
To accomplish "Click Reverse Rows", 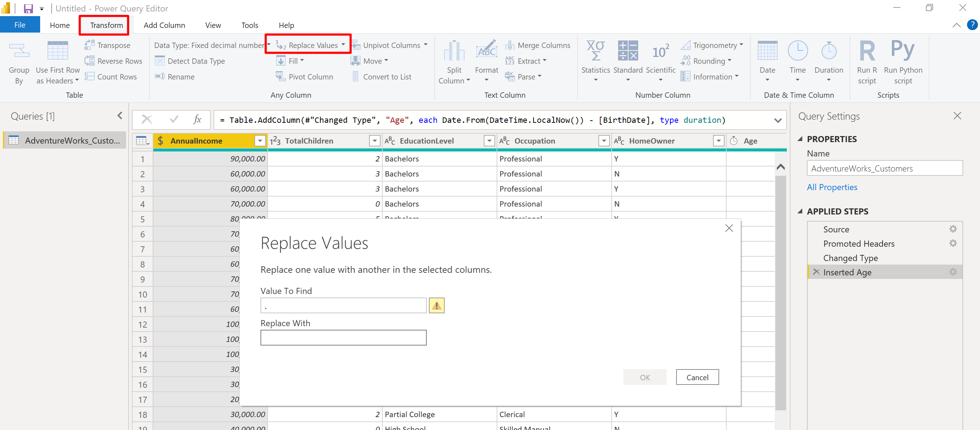I will click(113, 61).
